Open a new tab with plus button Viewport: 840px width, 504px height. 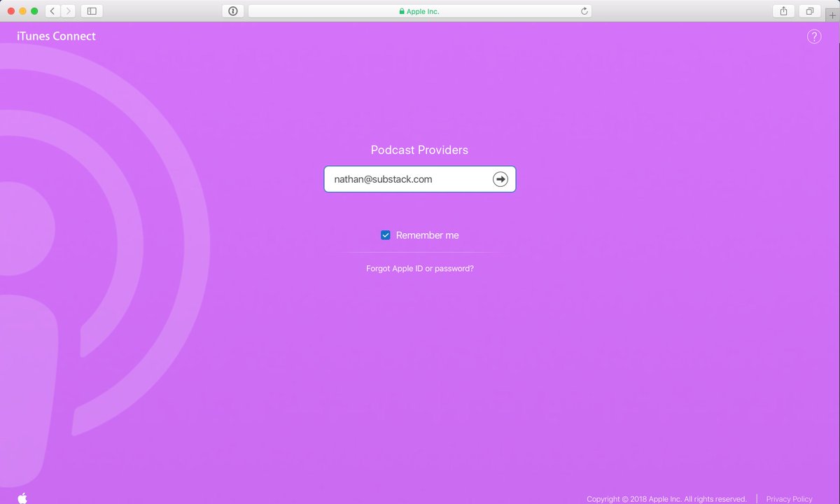832,15
